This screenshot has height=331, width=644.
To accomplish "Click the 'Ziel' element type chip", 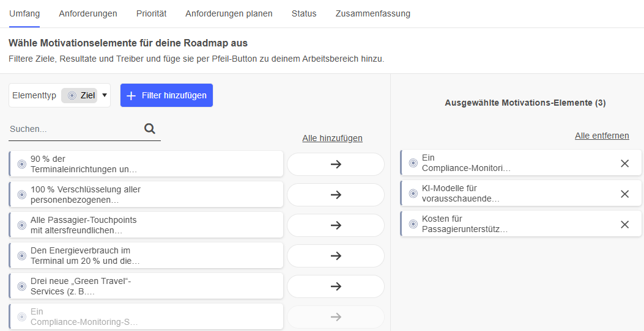I will 79,95.
